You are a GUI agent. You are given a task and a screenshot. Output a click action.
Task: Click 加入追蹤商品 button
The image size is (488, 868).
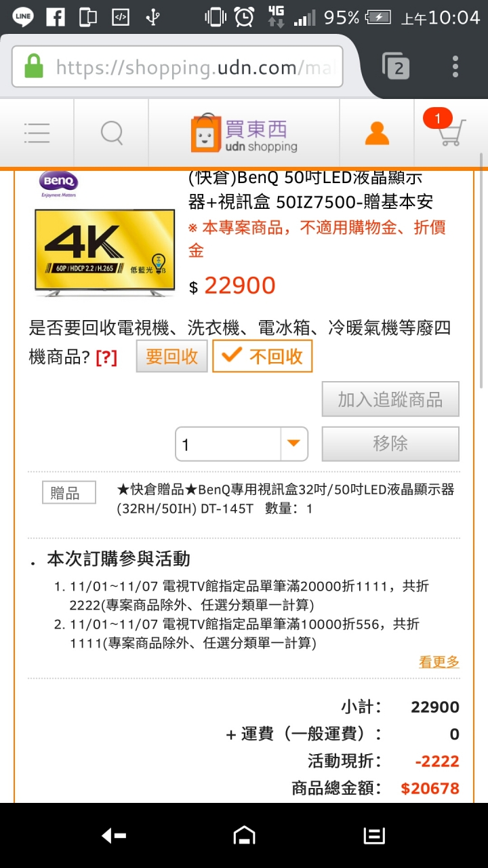(390, 399)
